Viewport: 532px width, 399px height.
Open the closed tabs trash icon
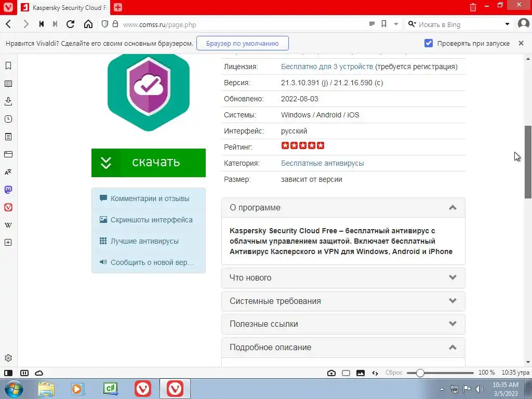pyautogui.click(x=473, y=7)
